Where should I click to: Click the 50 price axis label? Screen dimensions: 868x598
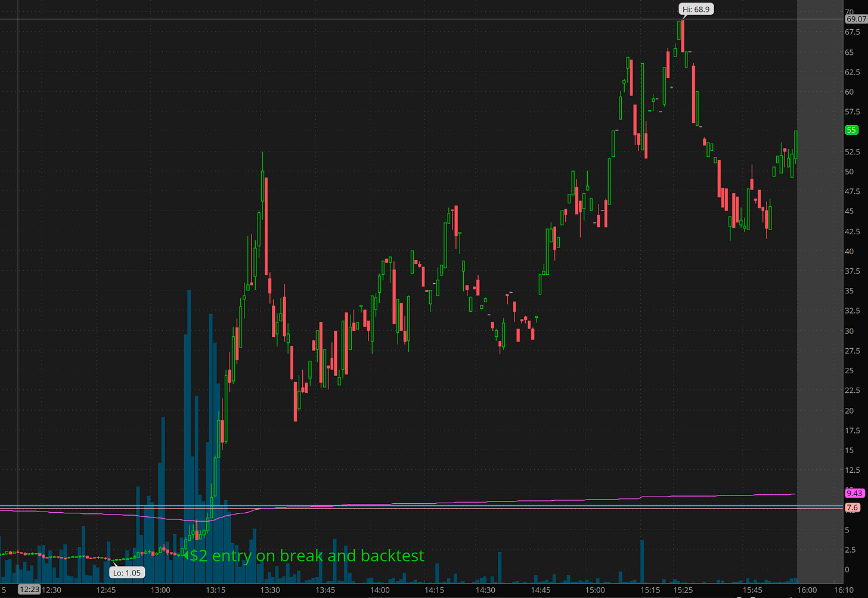[x=849, y=172]
